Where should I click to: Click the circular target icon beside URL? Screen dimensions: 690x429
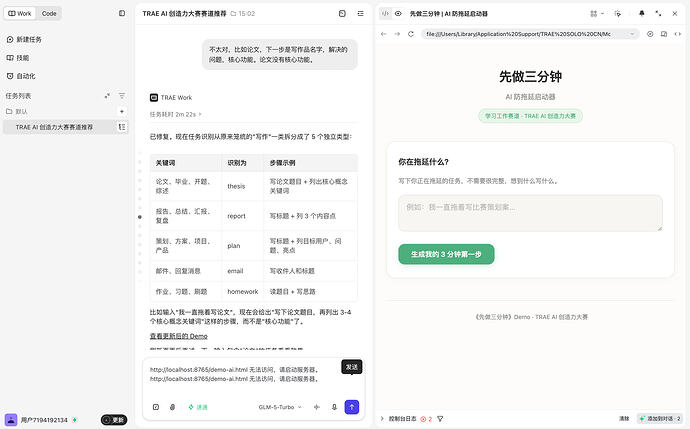(650, 34)
